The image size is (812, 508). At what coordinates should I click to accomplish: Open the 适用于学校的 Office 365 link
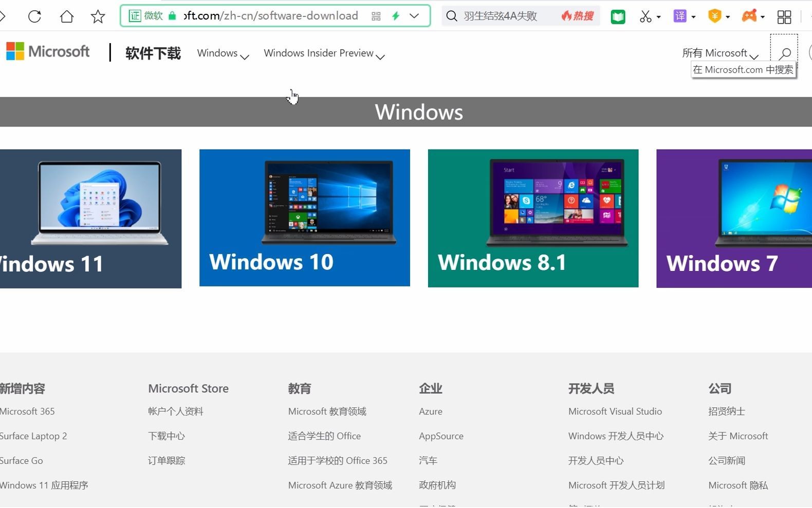(338, 461)
